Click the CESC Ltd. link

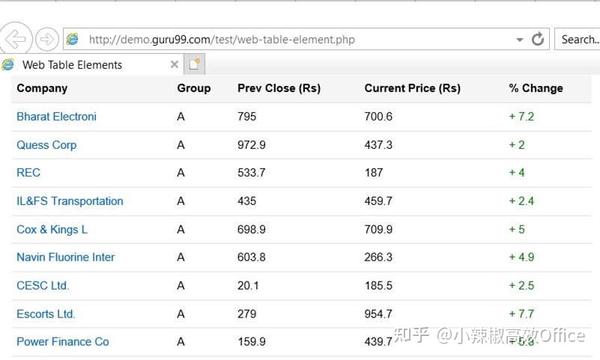click(42, 286)
